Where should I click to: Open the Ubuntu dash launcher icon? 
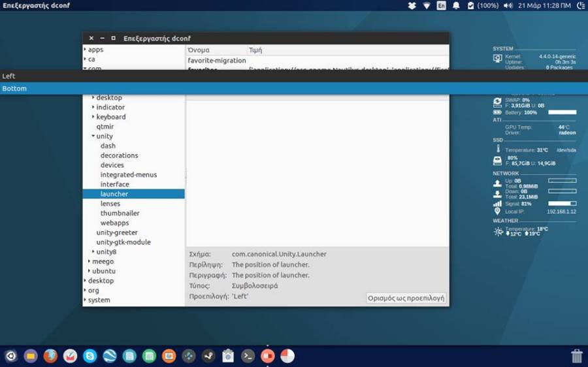click(x=10, y=356)
